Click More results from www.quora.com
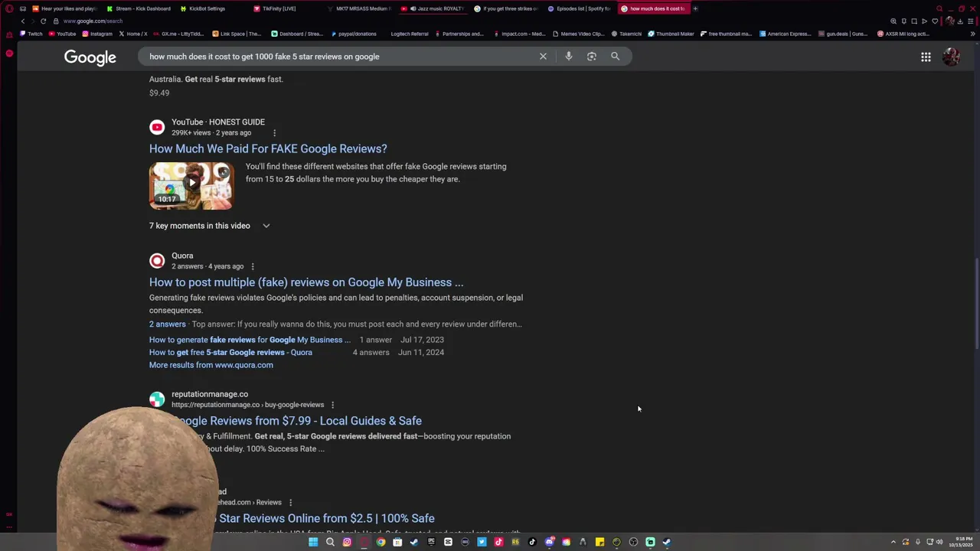 [x=211, y=365]
